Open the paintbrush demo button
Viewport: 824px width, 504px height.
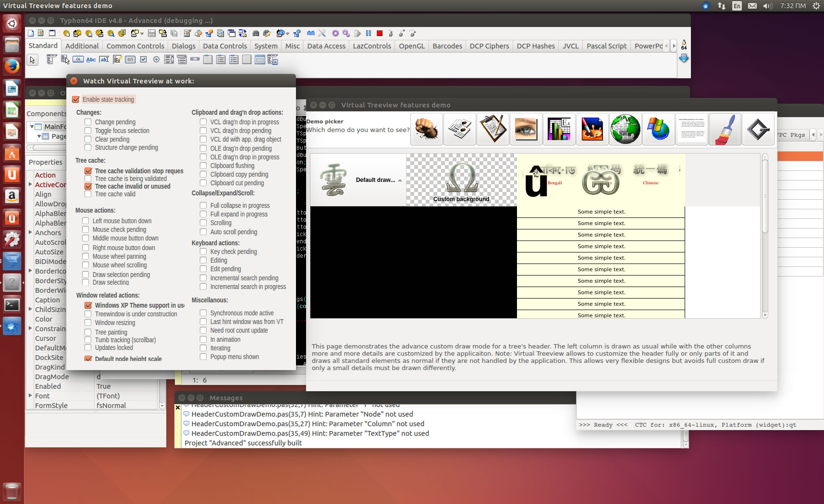(x=725, y=129)
